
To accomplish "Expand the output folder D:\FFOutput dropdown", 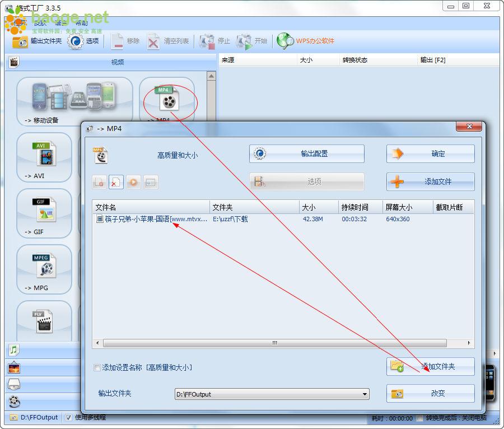I will [365, 394].
